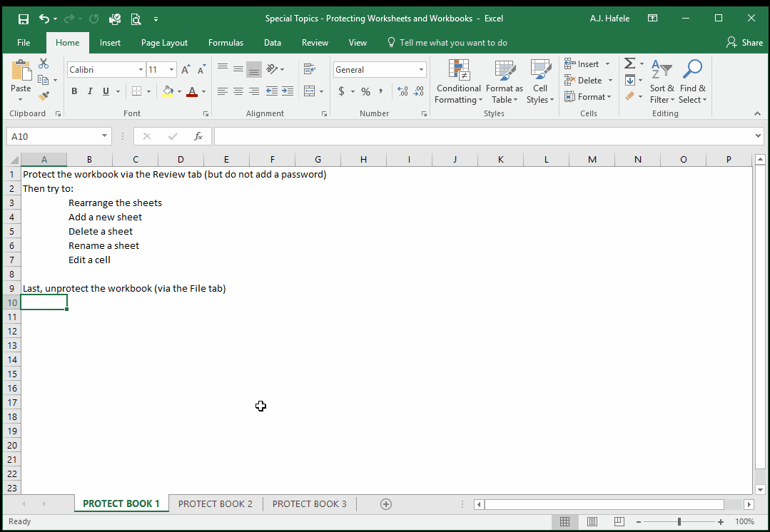The width and height of the screenshot is (770, 532).
Task: Open the font name Calibri dropdown
Action: coord(141,70)
